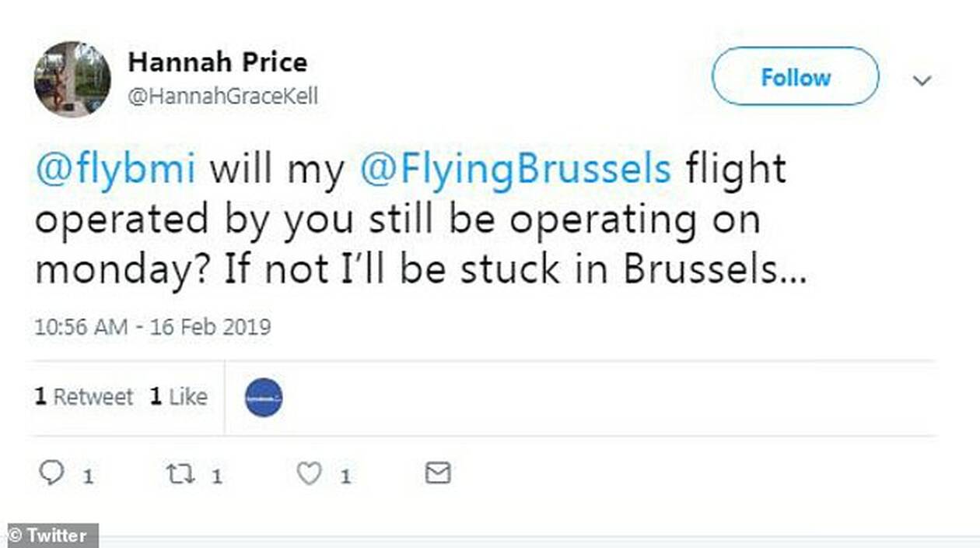Click the reply speech bubble icon
Viewport: 980px width, 548px height.
click(x=51, y=473)
